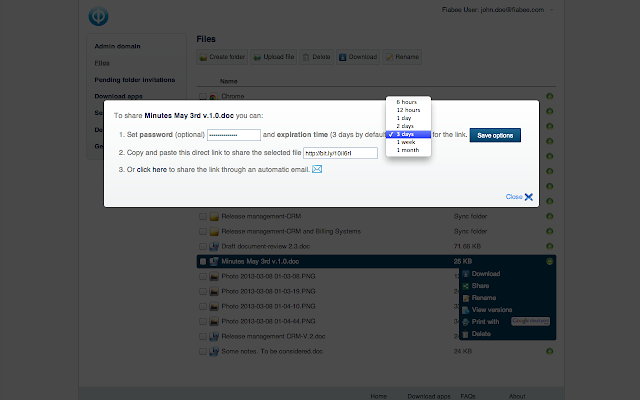Open the Home footer link
The width and height of the screenshot is (640, 400).
[x=378, y=396]
